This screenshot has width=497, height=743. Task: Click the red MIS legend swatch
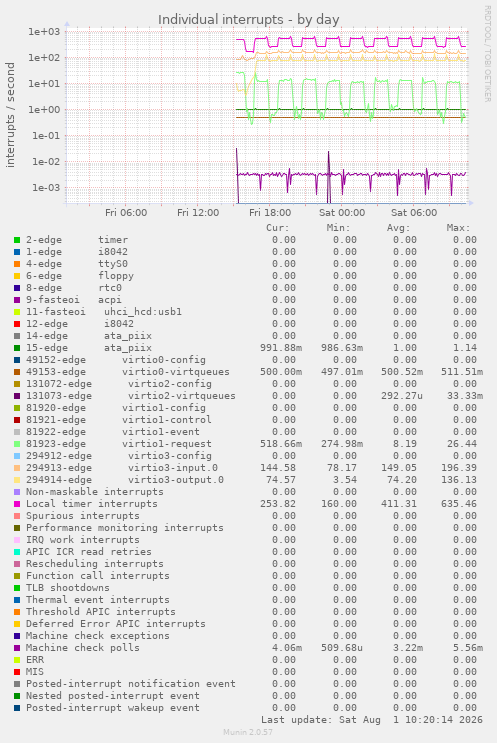click(17, 672)
